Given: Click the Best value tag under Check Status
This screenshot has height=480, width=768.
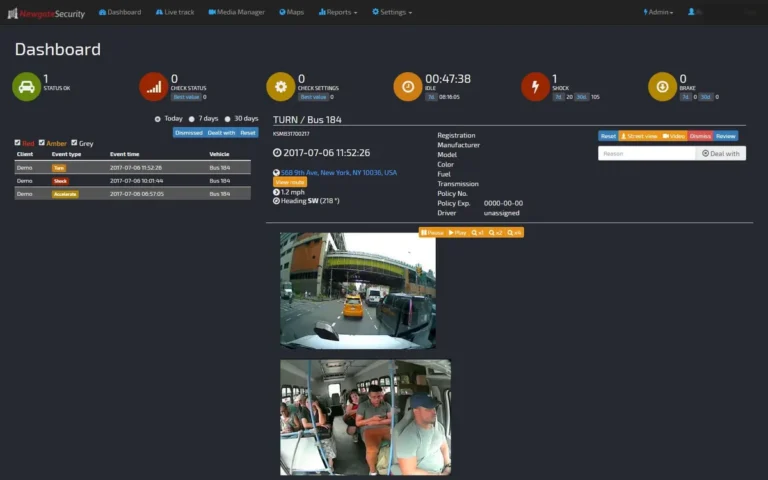Looking at the screenshot, I should [186, 97].
